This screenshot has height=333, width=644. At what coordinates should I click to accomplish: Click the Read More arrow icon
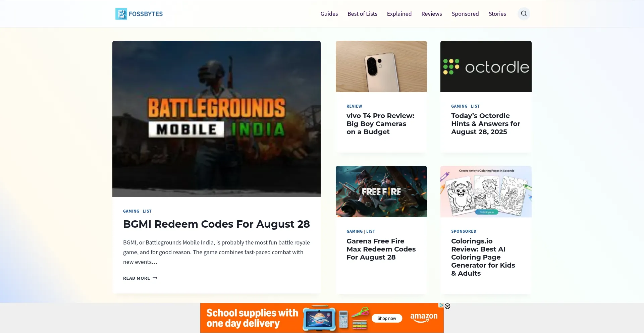pos(155,278)
